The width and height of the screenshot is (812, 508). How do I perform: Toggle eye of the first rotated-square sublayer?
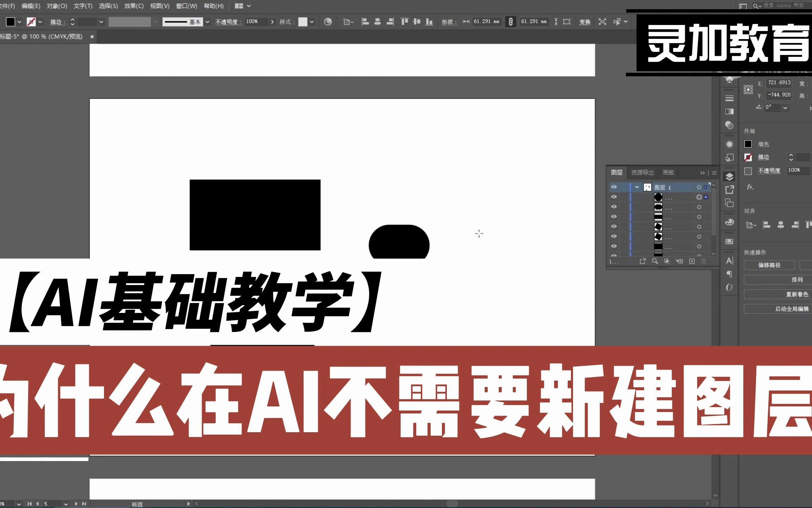click(614, 226)
